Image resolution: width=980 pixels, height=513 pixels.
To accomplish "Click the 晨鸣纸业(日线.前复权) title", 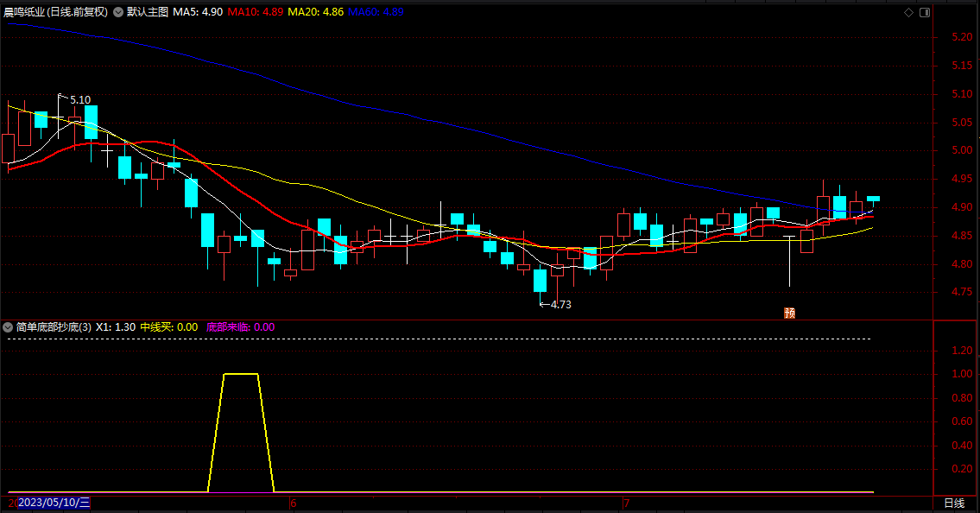I will [55, 12].
